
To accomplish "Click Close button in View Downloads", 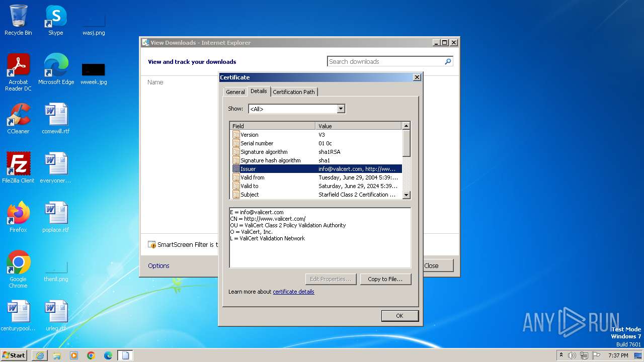I will click(438, 265).
